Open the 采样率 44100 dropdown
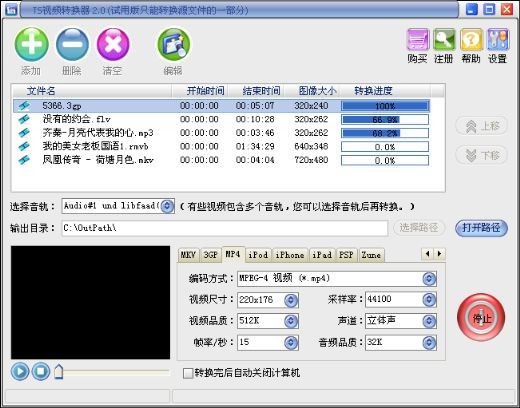 [x=429, y=300]
